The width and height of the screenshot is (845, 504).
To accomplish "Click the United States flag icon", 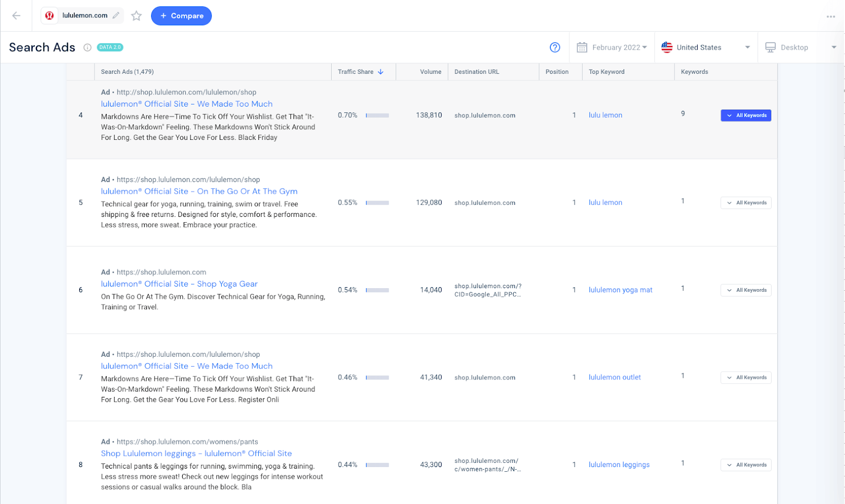I will 666,47.
